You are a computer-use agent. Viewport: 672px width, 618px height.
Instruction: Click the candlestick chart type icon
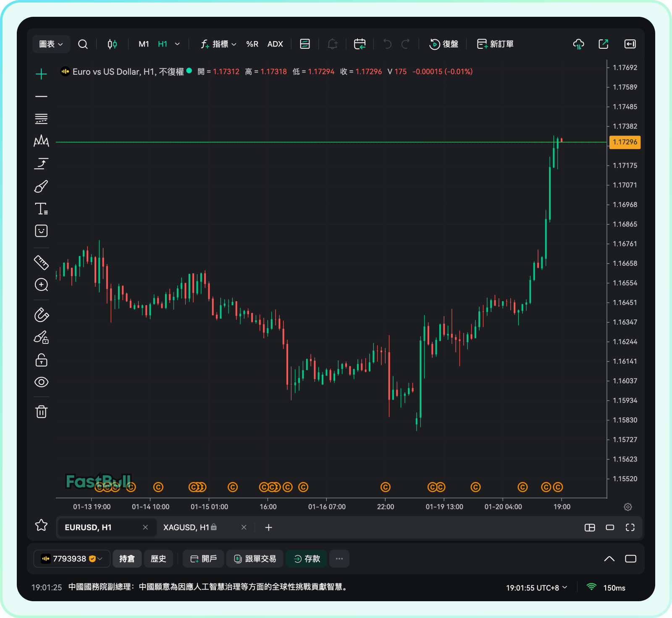112,44
